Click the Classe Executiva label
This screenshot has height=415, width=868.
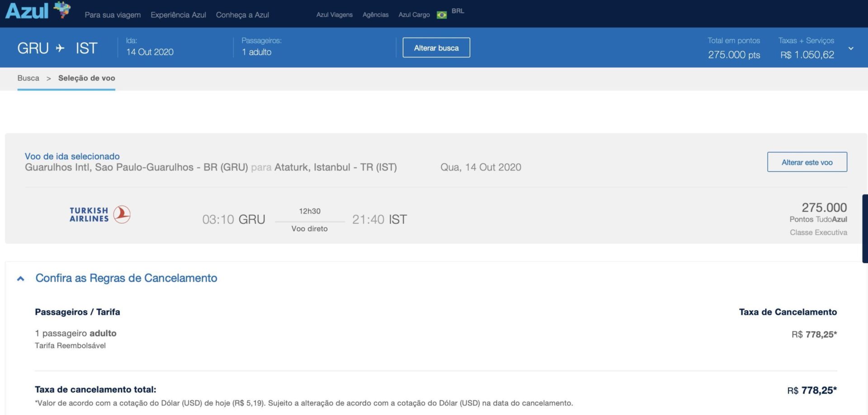(818, 232)
